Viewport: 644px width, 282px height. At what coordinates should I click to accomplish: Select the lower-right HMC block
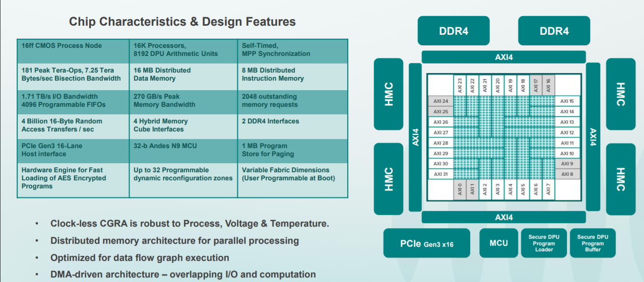coord(620,179)
